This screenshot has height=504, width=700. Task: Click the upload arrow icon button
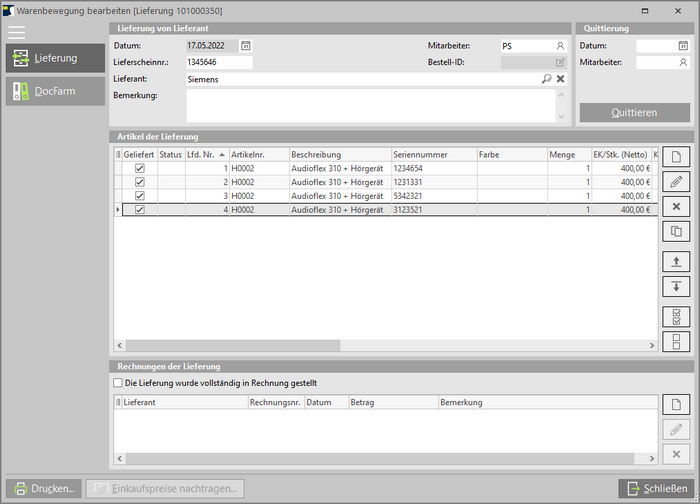pos(676,262)
